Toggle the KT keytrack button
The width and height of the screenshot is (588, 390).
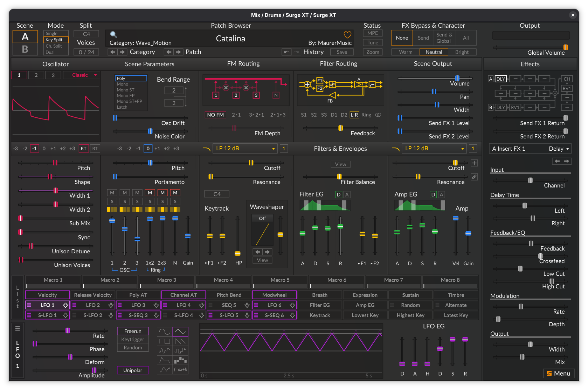click(x=84, y=149)
